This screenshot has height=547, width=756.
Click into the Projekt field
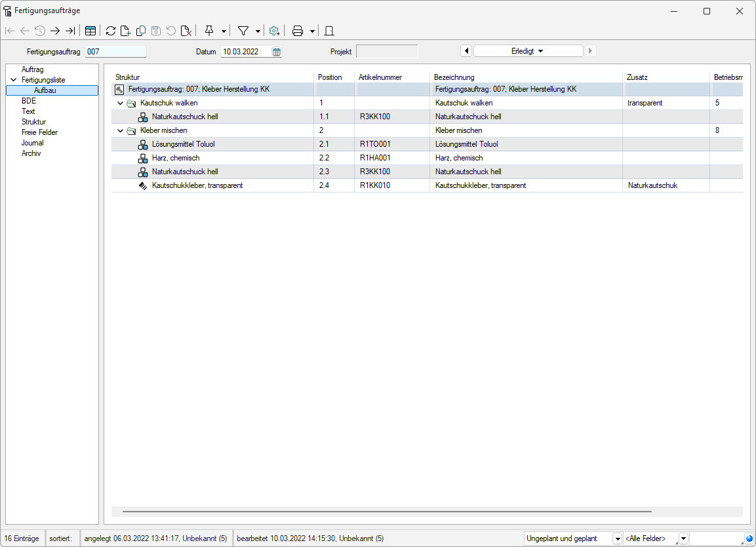(x=387, y=52)
